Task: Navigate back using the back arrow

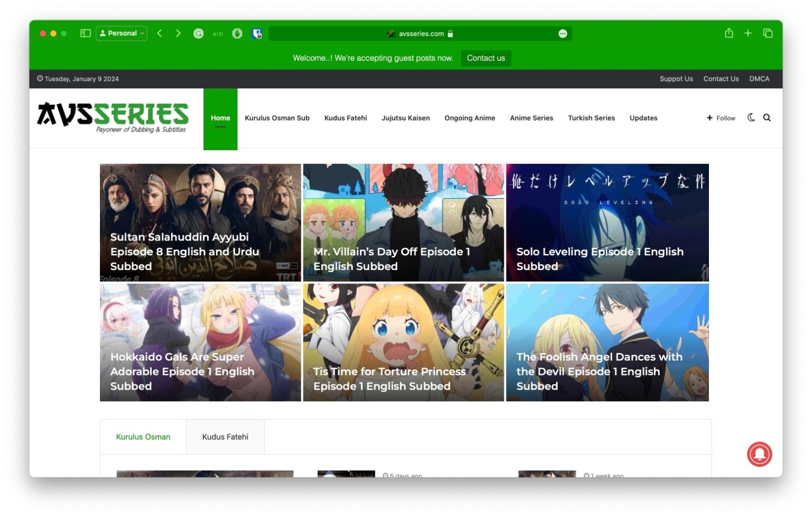Action: [160, 33]
